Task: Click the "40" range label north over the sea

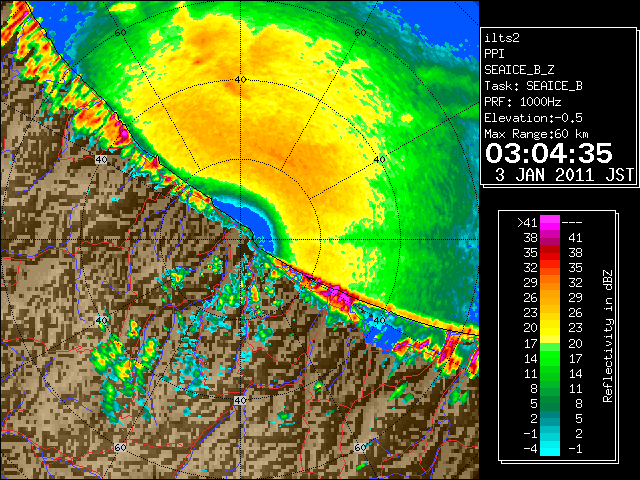Action: pos(240,80)
